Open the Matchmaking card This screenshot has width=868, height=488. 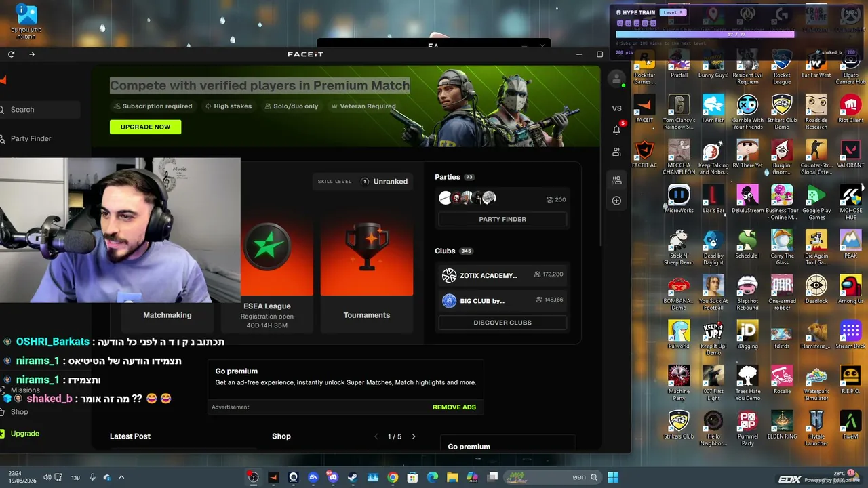pos(167,314)
